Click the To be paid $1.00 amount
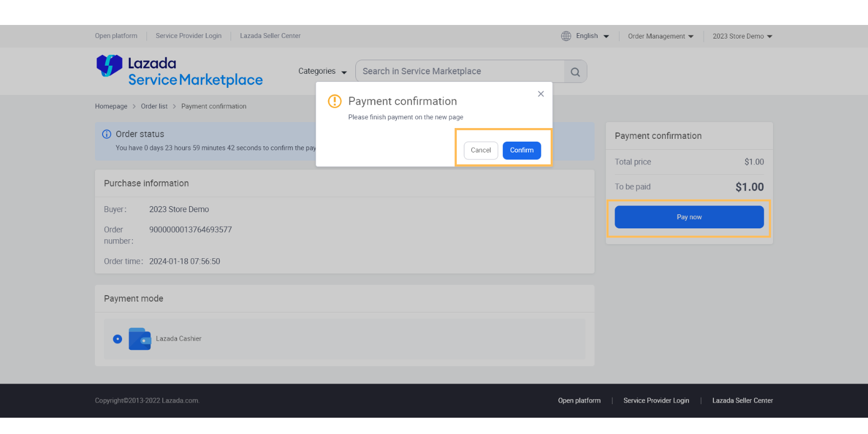Image resolution: width=868 pixels, height=434 pixels. (x=750, y=187)
